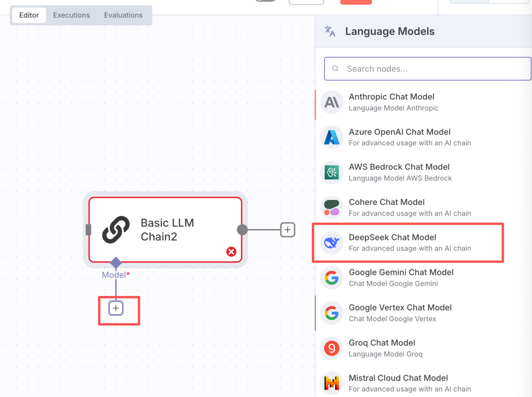
Task: Click the output circle of Basic LLM Chain2
Action: click(x=242, y=230)
